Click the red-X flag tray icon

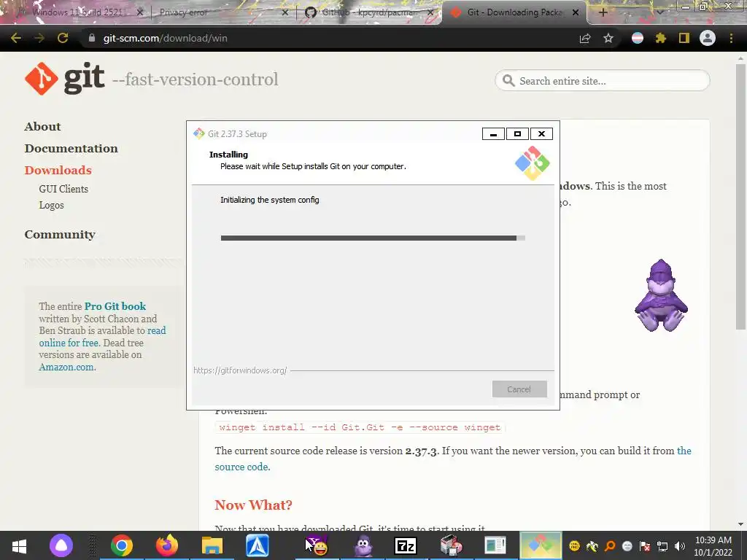(645, 546)
